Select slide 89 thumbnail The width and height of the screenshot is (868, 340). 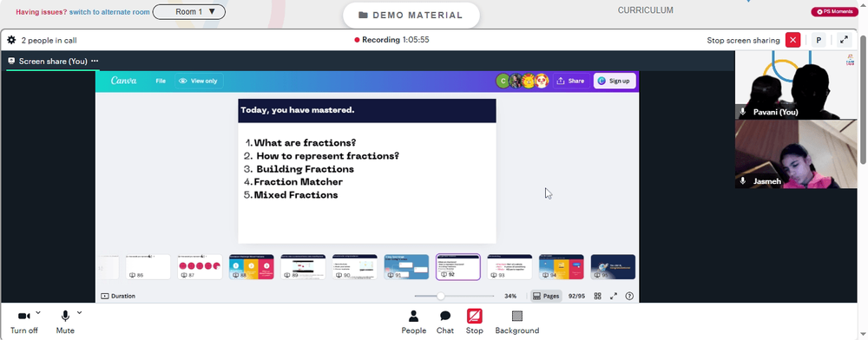[x=303, y=267]
